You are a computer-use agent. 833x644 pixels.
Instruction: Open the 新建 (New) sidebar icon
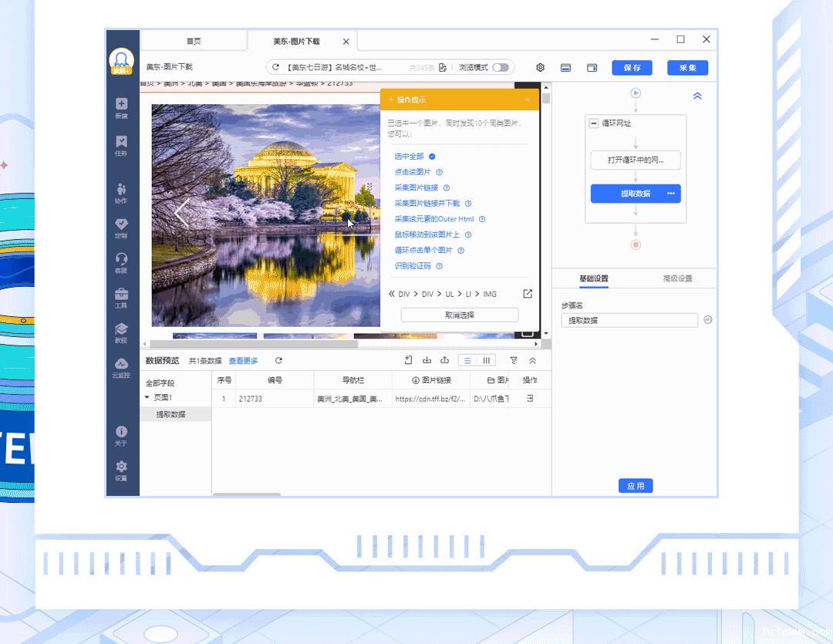click(x=122, y=106)
